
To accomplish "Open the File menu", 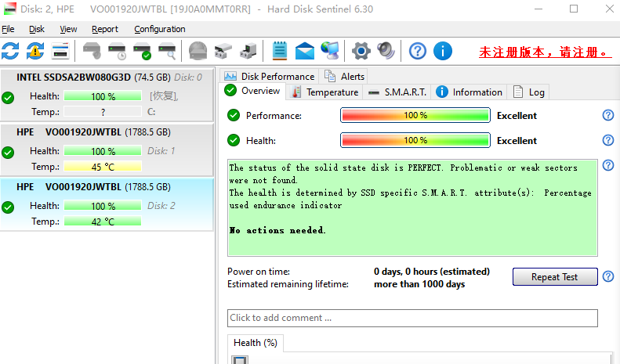I will 8,29.
